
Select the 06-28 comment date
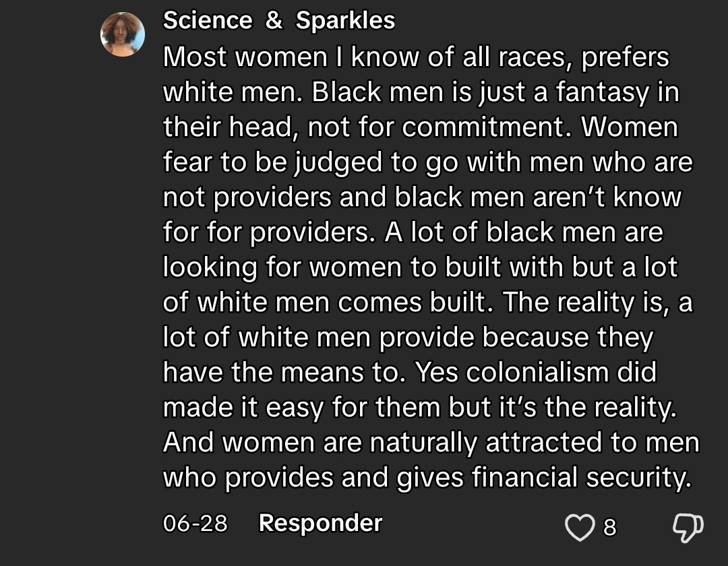(195, 524)
